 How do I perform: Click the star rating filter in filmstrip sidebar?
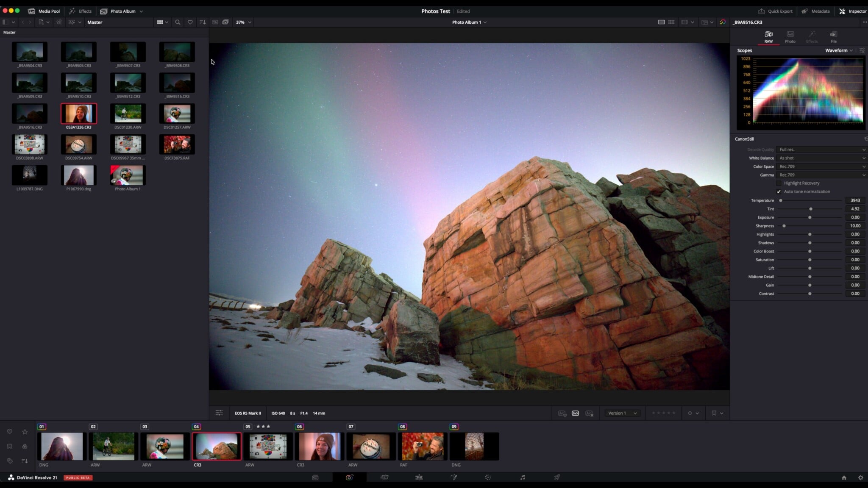[25, 432]
